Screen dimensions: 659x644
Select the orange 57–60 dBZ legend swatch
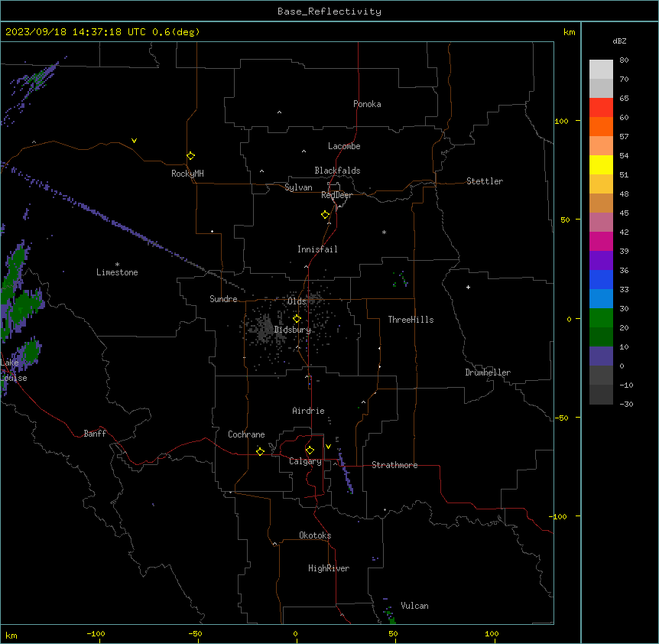(601, 126)
